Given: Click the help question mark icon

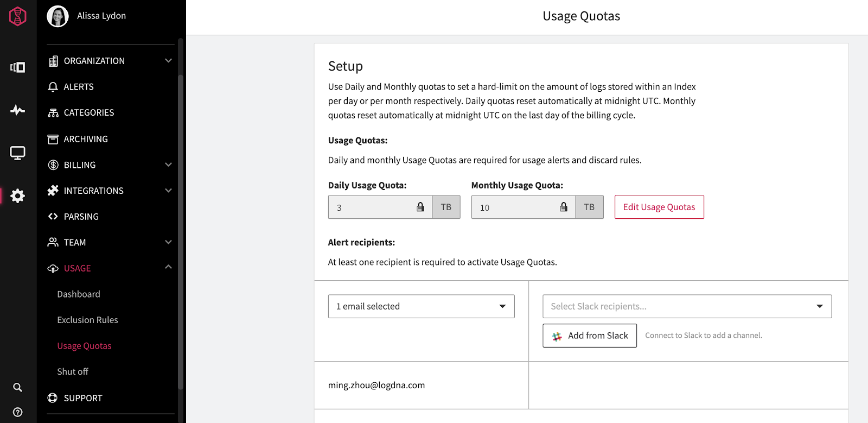Looking at the screenshot, I should (17, 412).
